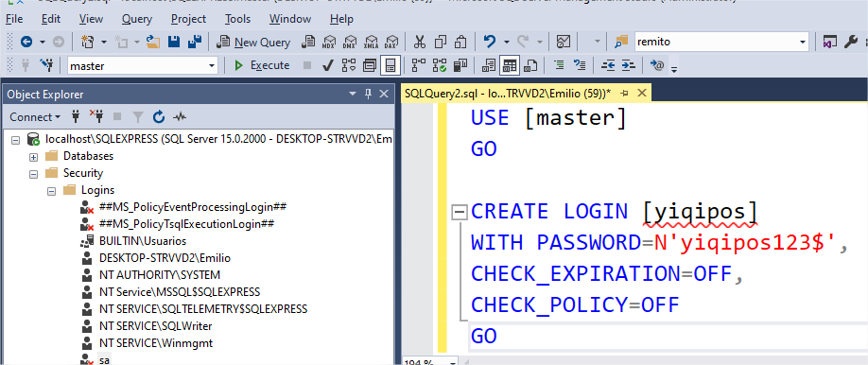Undo the last edit

pos(490,43)
